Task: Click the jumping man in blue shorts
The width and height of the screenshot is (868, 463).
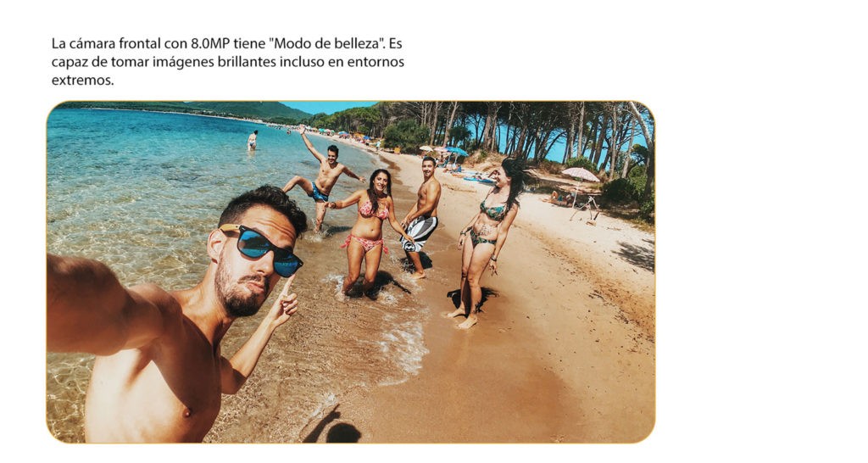Action: coord(323,177)
